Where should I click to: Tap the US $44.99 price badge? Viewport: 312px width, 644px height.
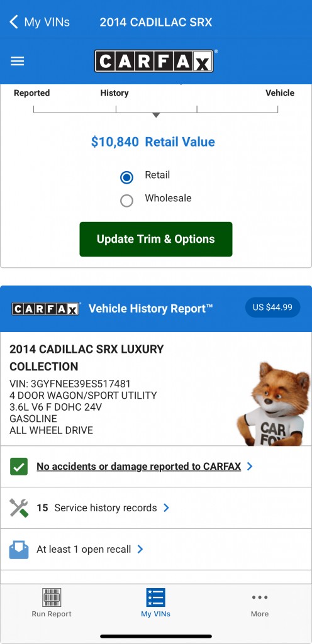coord(272,307)
